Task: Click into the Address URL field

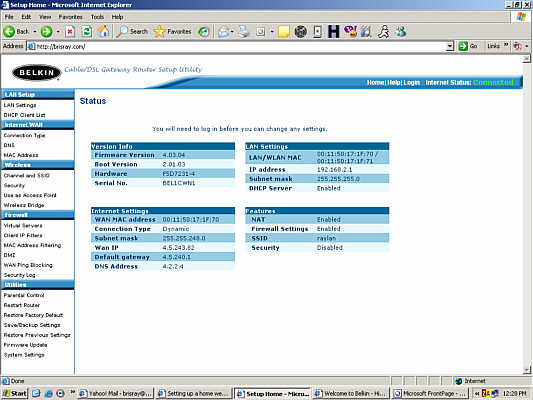Action: pos(237,46)
